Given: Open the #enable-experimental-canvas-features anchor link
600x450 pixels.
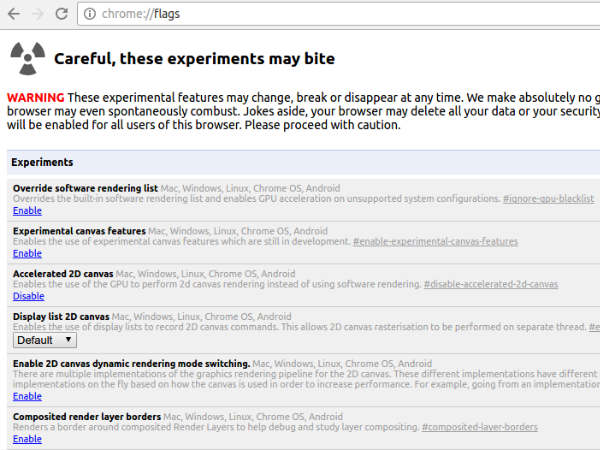Looking at the screenshot, I should (x=435, y=242).
